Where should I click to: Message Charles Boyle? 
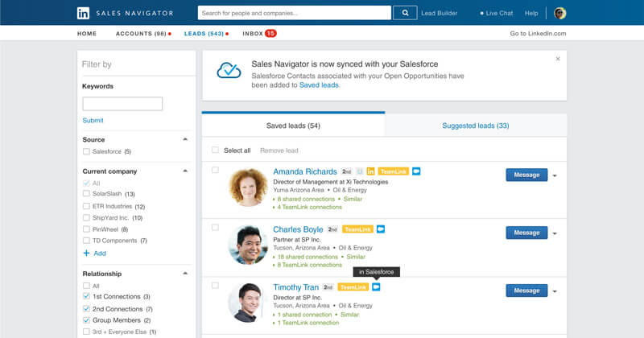(x=526, y=233)
